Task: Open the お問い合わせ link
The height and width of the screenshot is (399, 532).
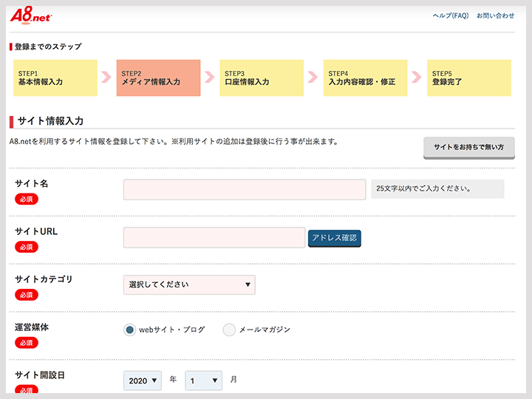Action: pyautogui.click(x=495, y=16)
